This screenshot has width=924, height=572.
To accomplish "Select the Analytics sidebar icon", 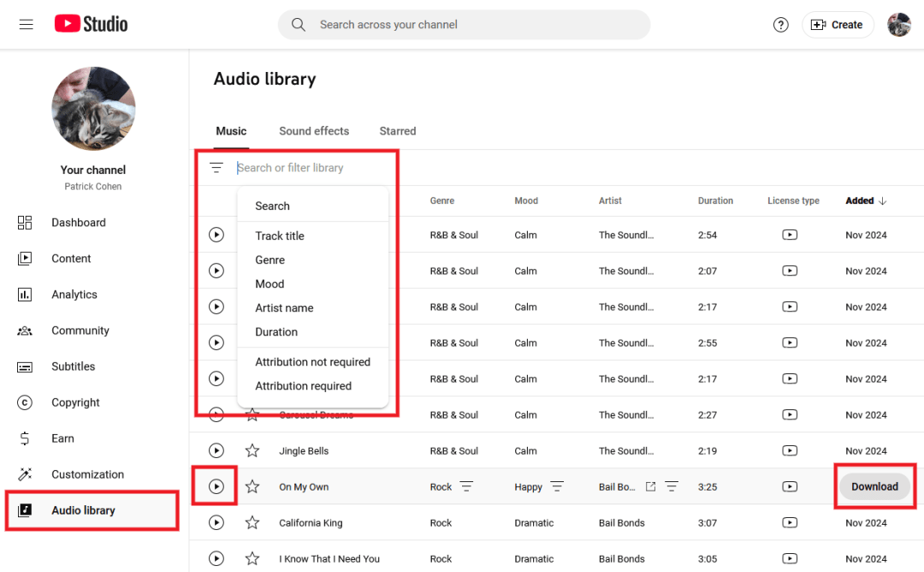I will (27, 294).
